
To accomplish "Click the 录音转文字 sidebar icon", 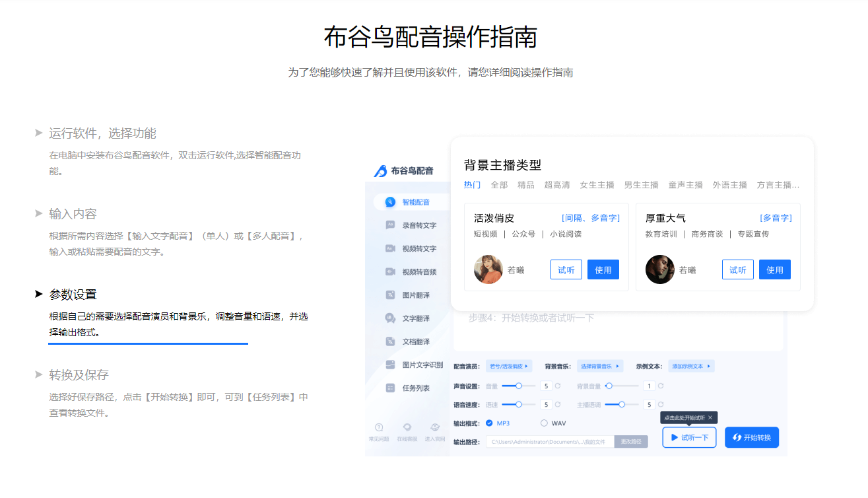I will point(390,225).
